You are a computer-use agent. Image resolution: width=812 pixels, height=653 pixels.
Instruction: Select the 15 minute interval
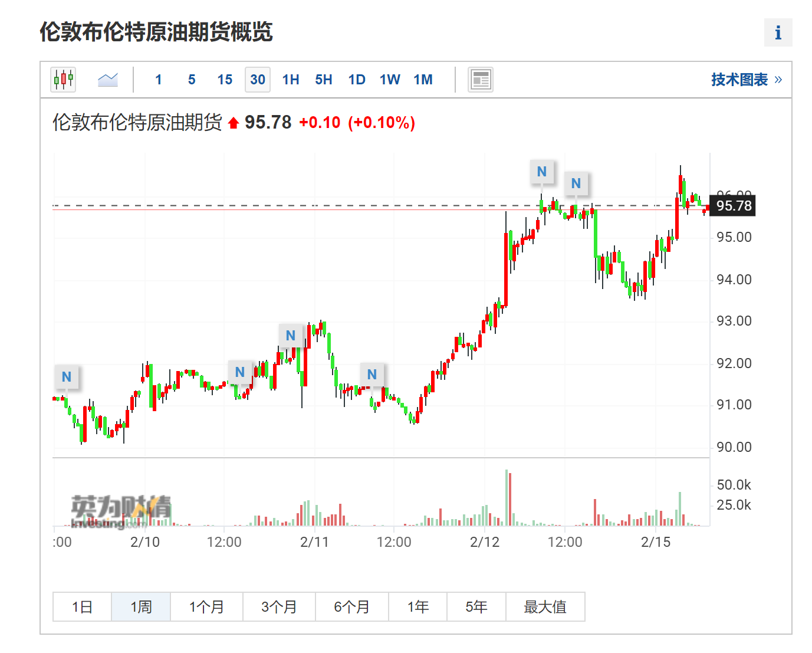[225, 80]
